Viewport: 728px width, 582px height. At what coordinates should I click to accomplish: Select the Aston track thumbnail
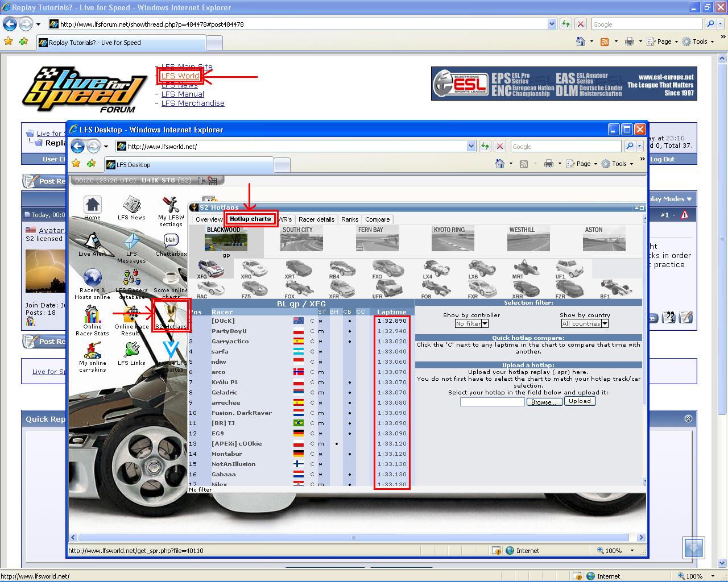604,239
